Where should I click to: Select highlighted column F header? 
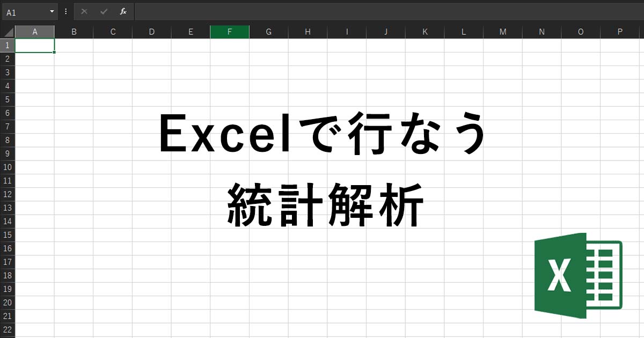pyautogui.click(x=230, y=32)
